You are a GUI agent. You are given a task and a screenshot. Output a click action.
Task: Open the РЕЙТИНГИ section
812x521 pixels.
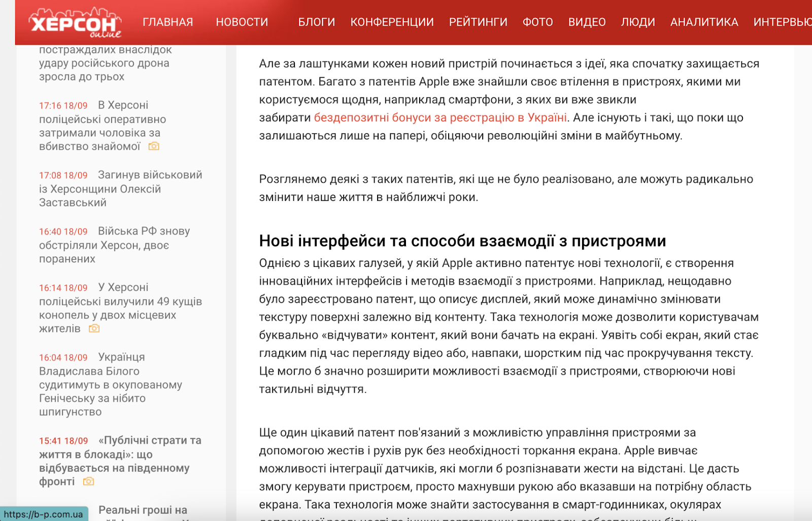478,22
